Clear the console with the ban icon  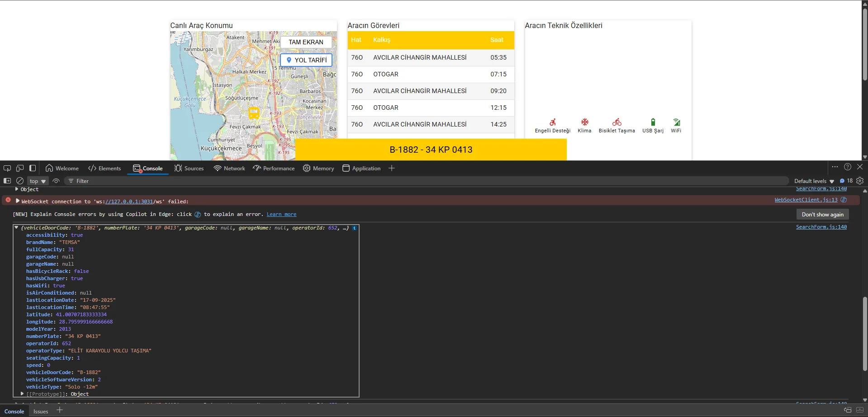[x=20, y=181]
